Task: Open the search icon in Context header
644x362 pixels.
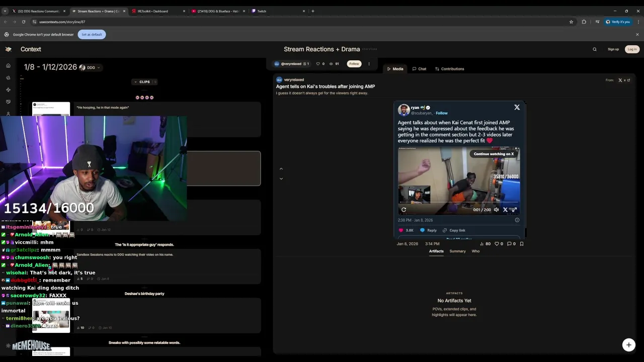Action: [595, 49]
